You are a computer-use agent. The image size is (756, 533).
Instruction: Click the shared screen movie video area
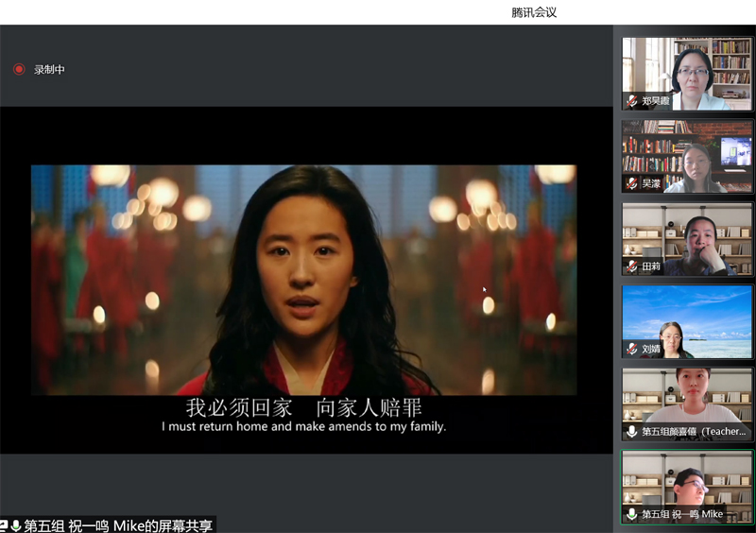click(x=304, y=280)
